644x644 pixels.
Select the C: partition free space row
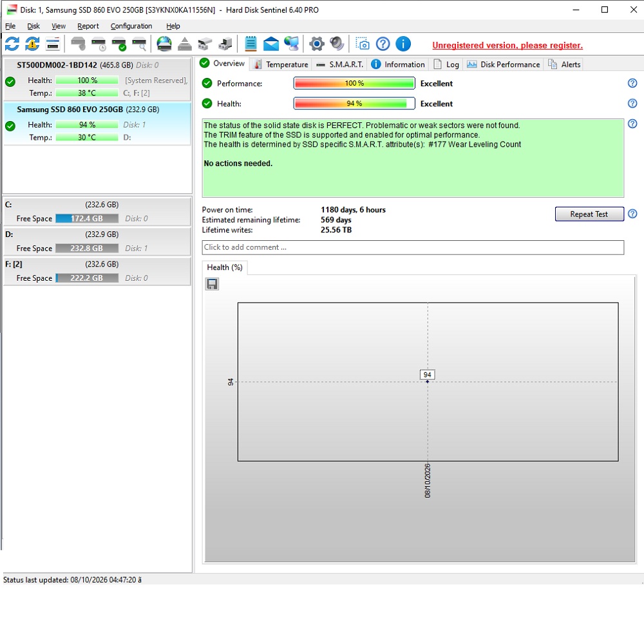point(97,211)
